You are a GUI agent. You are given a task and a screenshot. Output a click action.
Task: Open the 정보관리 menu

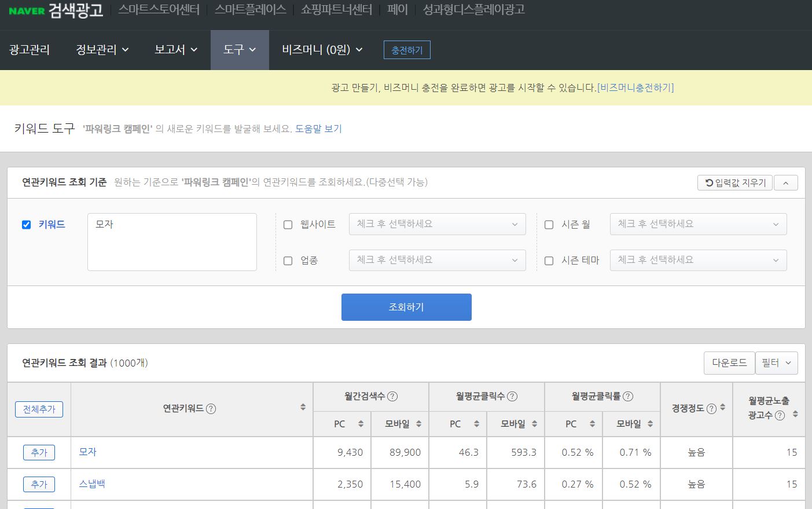point(102,50)
